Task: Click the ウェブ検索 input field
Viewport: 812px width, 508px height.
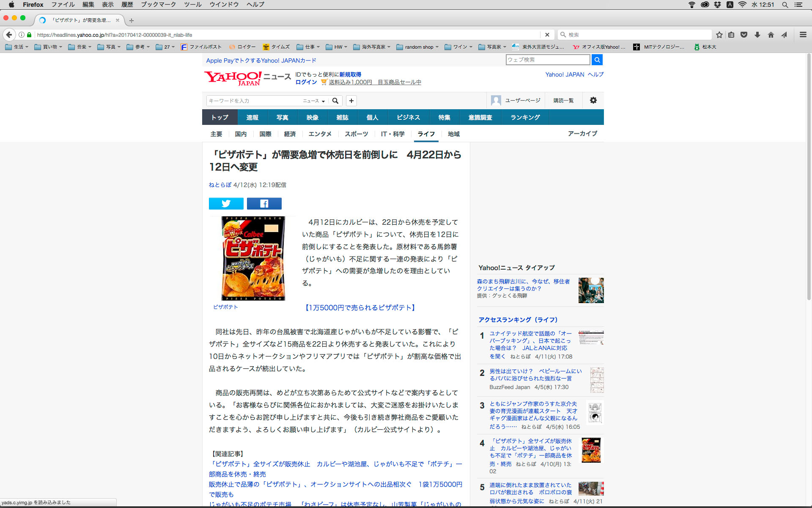Action: [x=547, y=60]
